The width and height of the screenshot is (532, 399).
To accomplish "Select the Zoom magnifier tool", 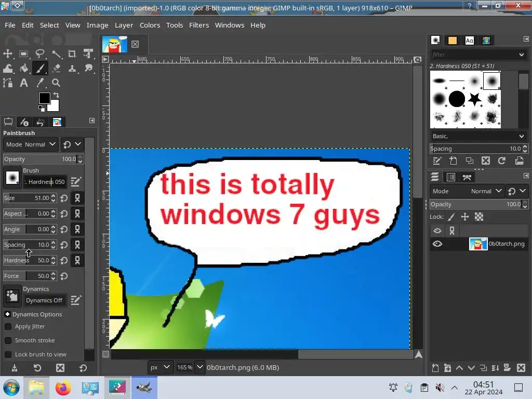I will (56, 83).
